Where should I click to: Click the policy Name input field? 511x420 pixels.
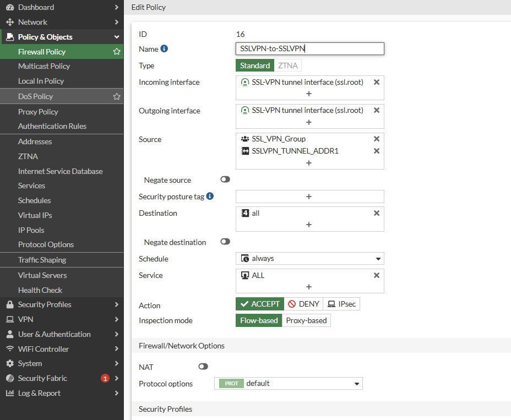[309, 48]
